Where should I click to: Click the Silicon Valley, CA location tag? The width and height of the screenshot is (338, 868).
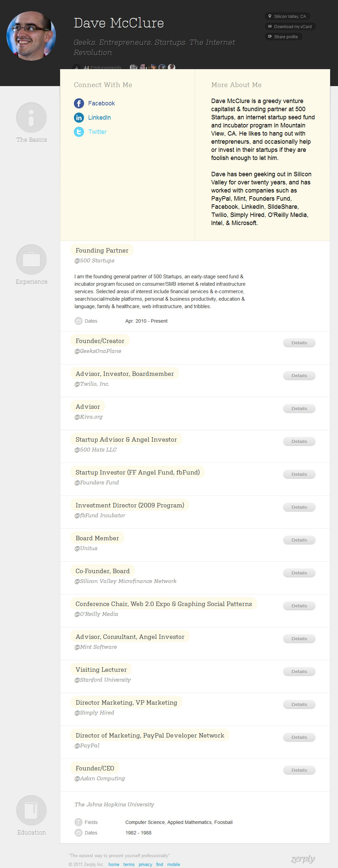[x=287, y=17]
